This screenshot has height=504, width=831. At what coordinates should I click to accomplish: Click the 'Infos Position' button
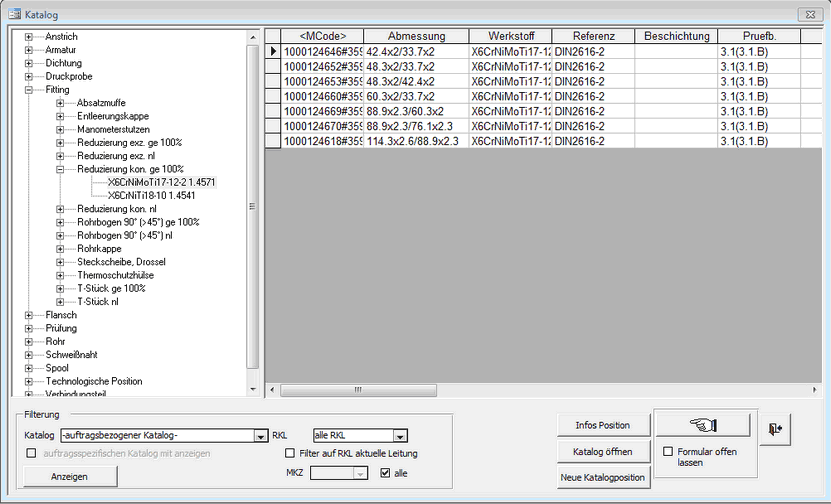pos(602,426)
